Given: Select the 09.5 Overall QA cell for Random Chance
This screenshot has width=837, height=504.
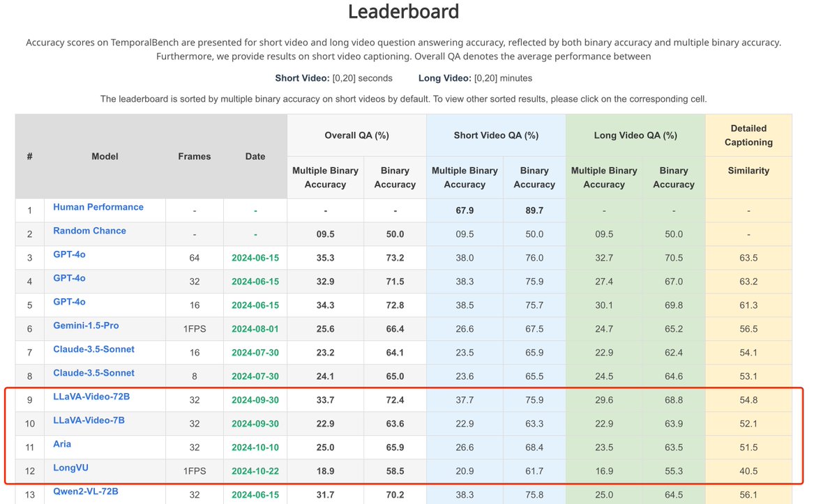Looking at the screenshot, I should click(325, 234).
